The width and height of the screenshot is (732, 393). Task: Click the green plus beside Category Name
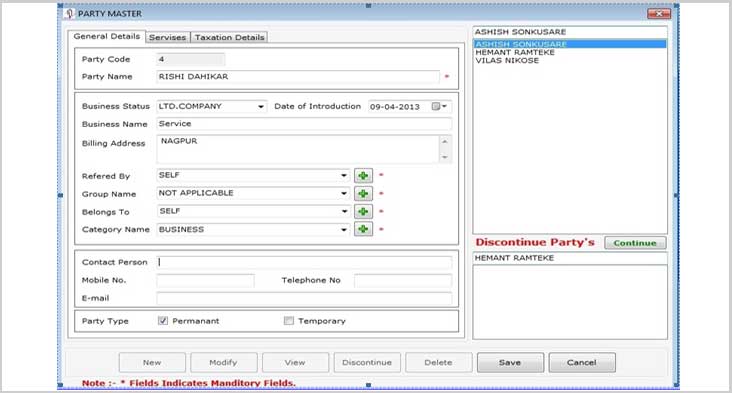[363, 229]
